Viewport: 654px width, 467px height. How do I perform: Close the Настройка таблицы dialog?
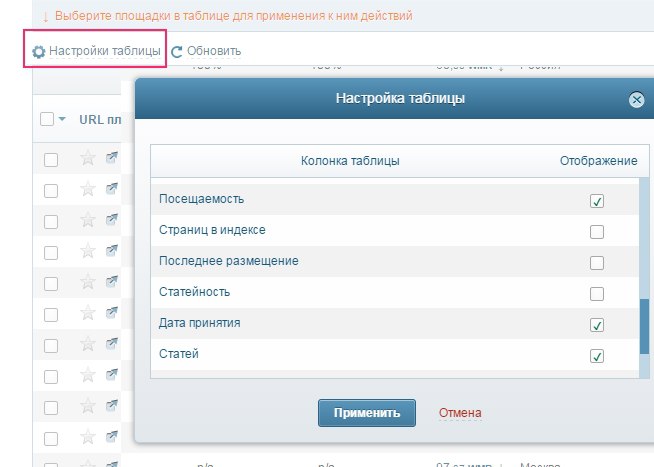pyautogui.click(x=636, y=100)
